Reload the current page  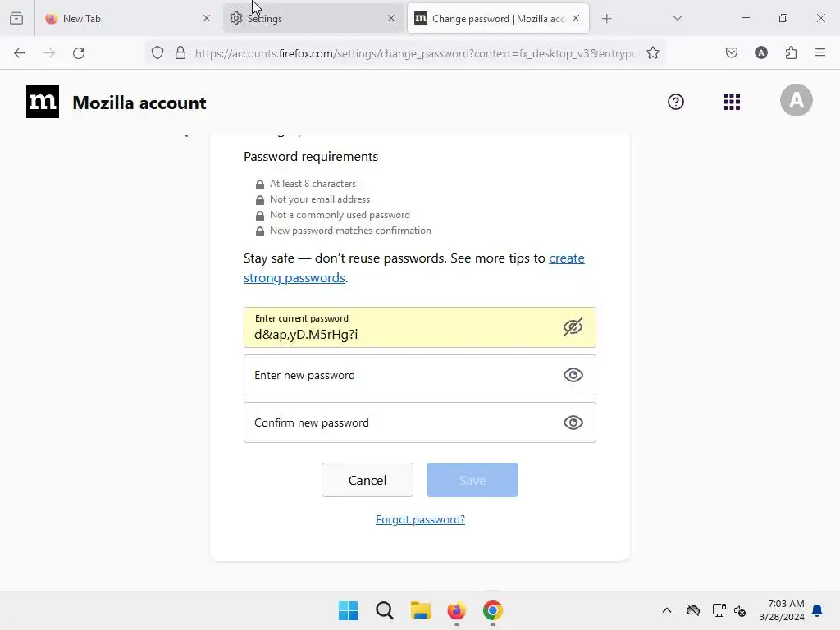point(80,53)
